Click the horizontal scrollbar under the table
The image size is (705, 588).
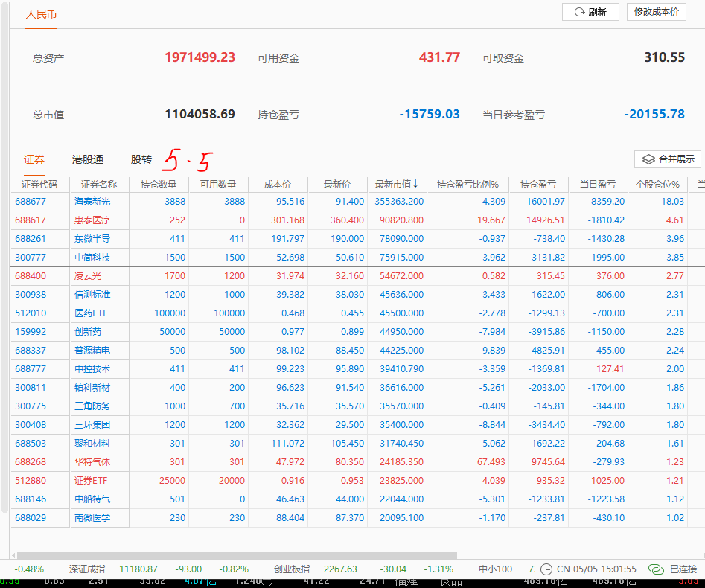coord(237,556)
